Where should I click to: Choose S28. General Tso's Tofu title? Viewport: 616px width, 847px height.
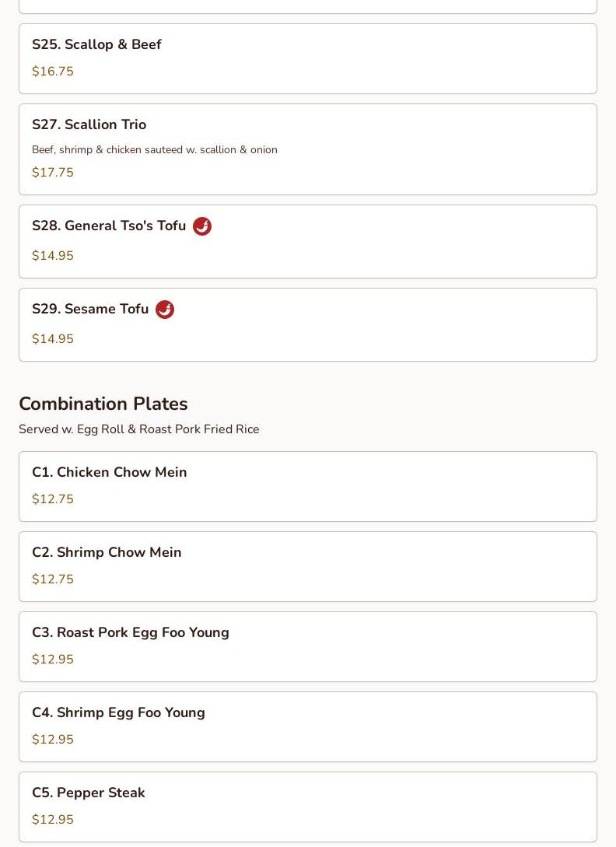coord(109,226)
